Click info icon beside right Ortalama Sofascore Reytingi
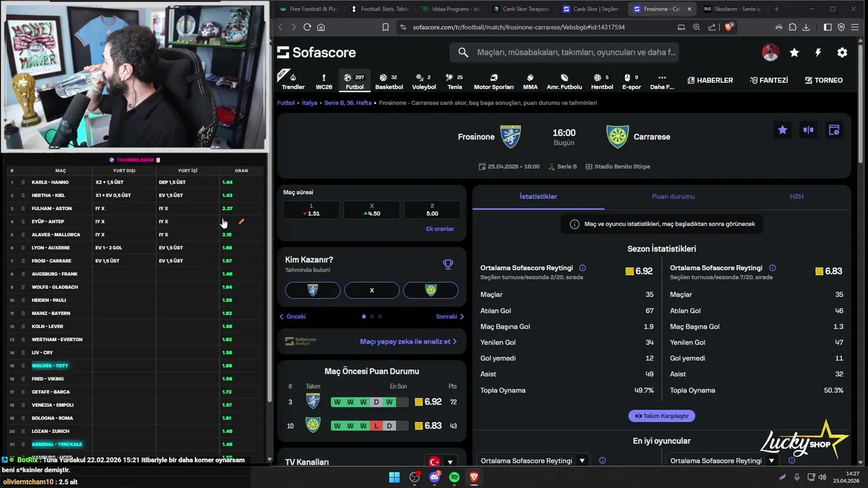868x488 pixels. point(772,268)
